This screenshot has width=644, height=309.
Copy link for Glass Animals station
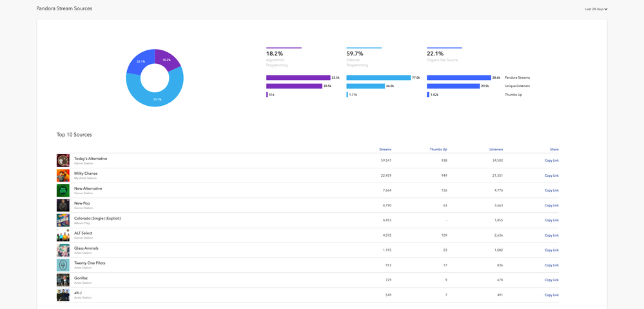coord(551,250)
